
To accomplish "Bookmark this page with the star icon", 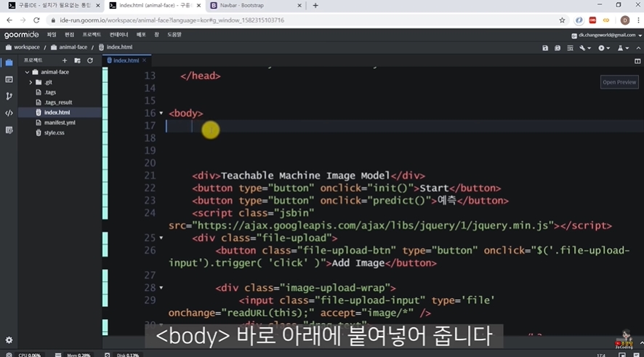I will coord(562,20).
